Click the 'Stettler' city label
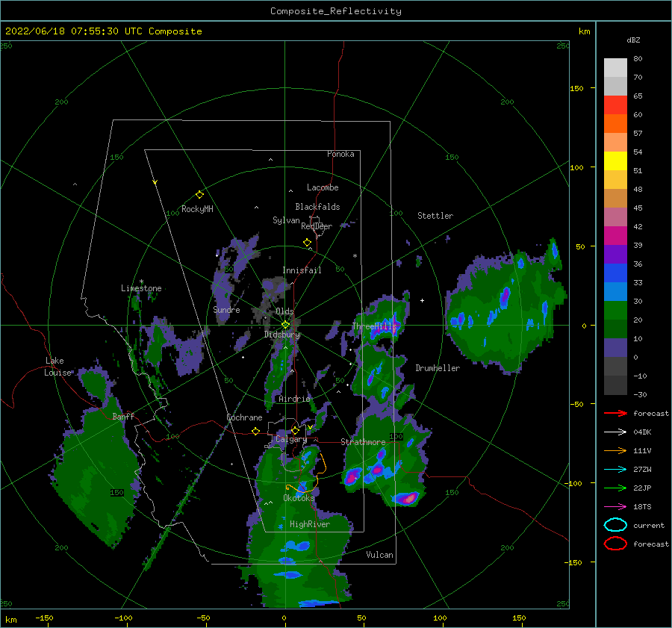The width and height of the screenshot is (672, 628). pos(435,216)
